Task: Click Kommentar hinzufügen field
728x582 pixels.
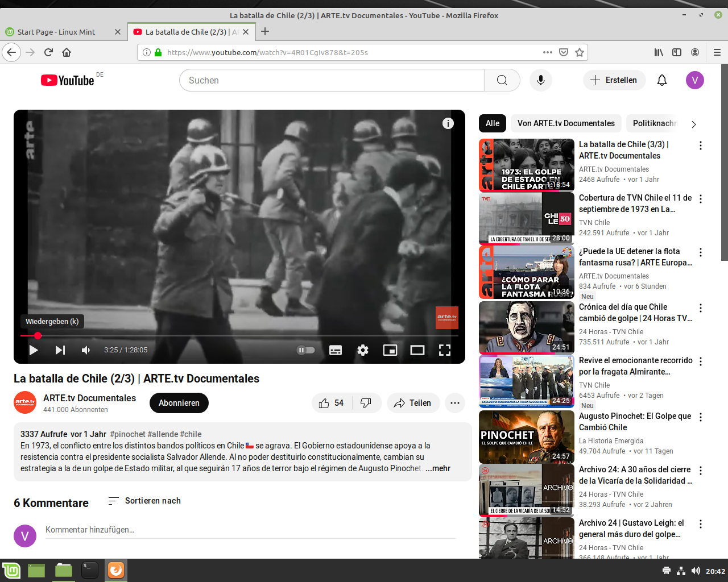Action: pyautogui.click(x=251, y=530)
